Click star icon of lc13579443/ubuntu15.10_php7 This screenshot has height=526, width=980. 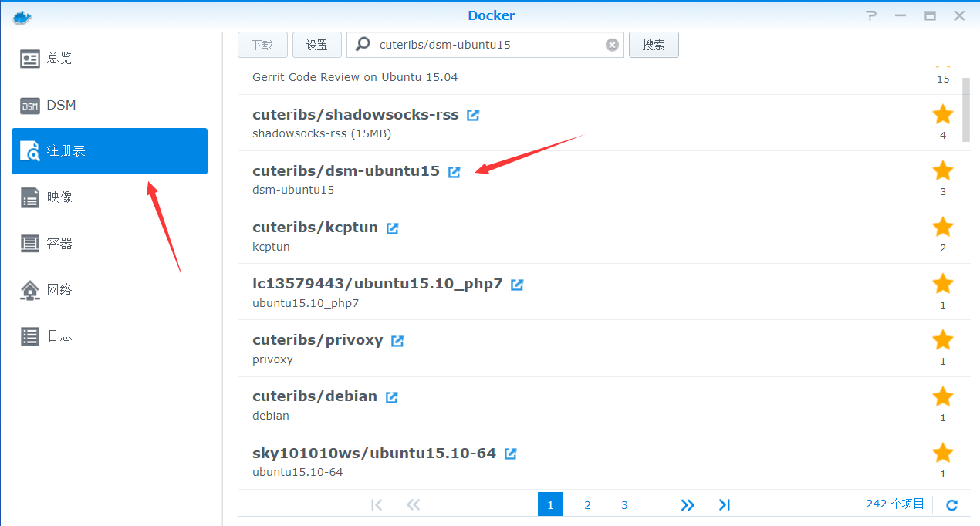pyautogui.click(x=943, y=283)
